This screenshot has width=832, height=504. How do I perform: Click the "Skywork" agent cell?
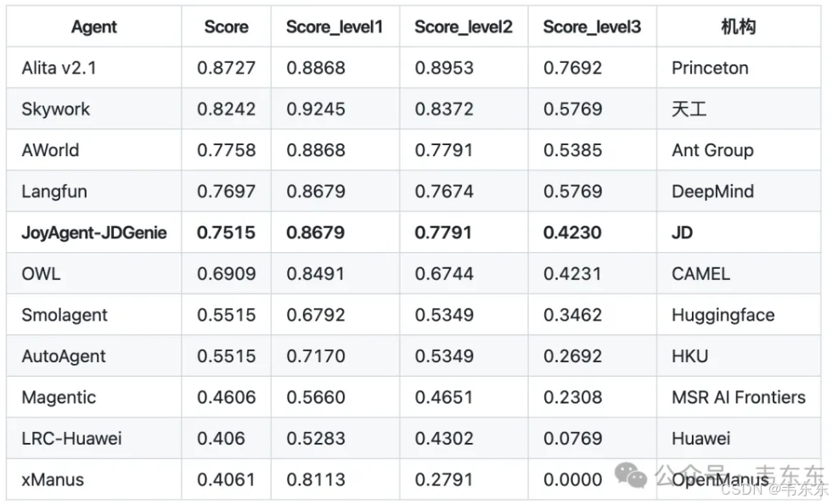tap(56, 109)
